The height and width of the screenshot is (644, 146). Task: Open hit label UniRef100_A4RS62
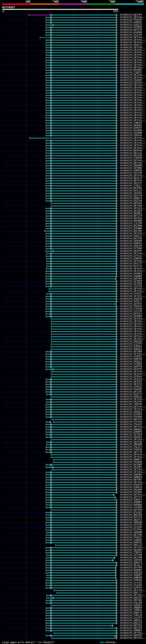point(131,22)
